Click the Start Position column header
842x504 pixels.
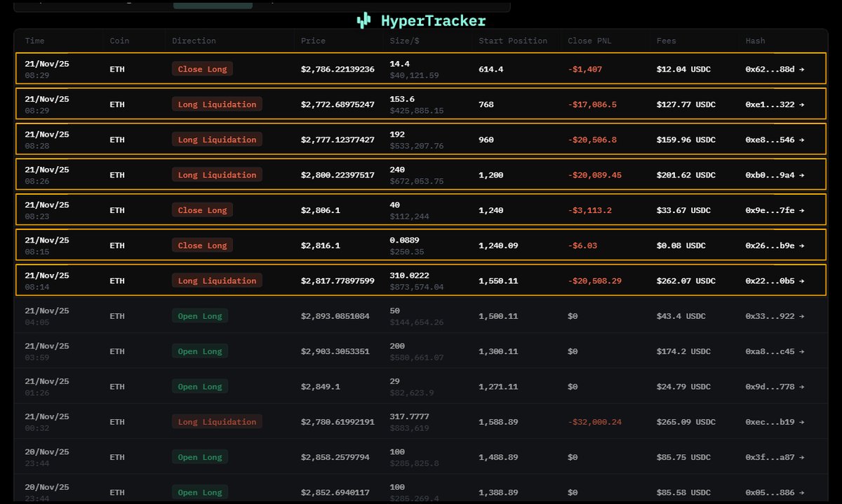513,41
